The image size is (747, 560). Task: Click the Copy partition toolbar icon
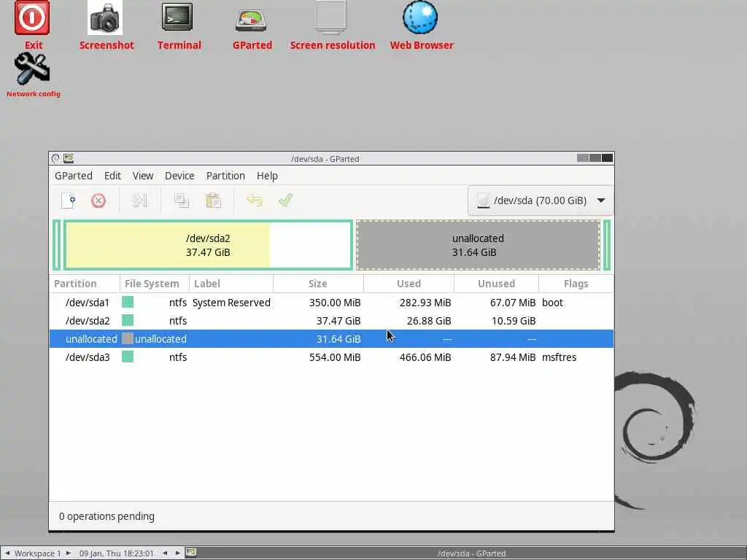182,201
